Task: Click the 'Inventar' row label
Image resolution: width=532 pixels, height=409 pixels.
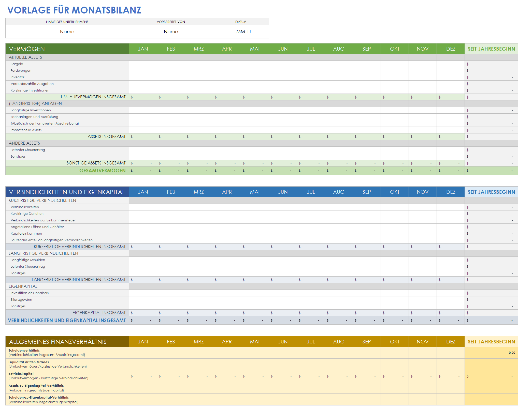Action: pos(17,77)
